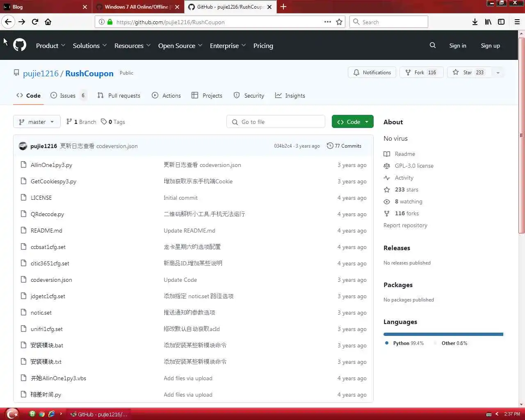Viewport: 525px width, 420px height.
Task: Switch to the Insights tab
Action: [x=290, y=96]
